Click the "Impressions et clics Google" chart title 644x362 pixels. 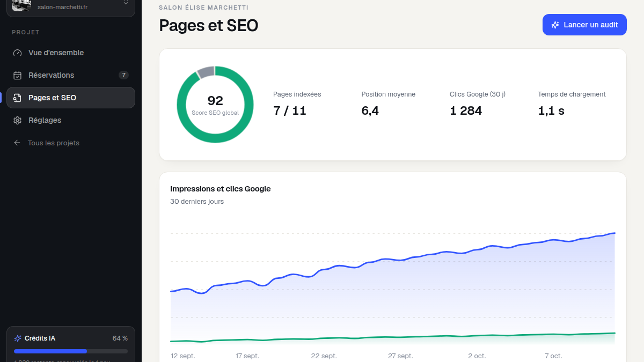(x=221, y=189)
